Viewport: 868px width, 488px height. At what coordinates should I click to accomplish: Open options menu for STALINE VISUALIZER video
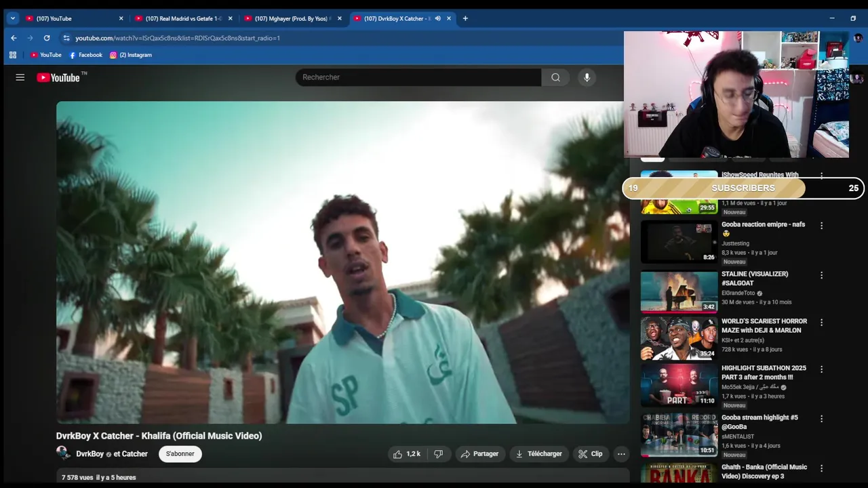[x=821, y=275]
